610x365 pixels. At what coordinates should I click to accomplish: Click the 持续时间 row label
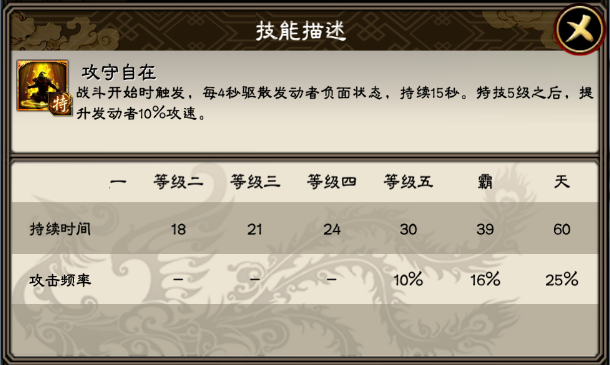point(60,229)
